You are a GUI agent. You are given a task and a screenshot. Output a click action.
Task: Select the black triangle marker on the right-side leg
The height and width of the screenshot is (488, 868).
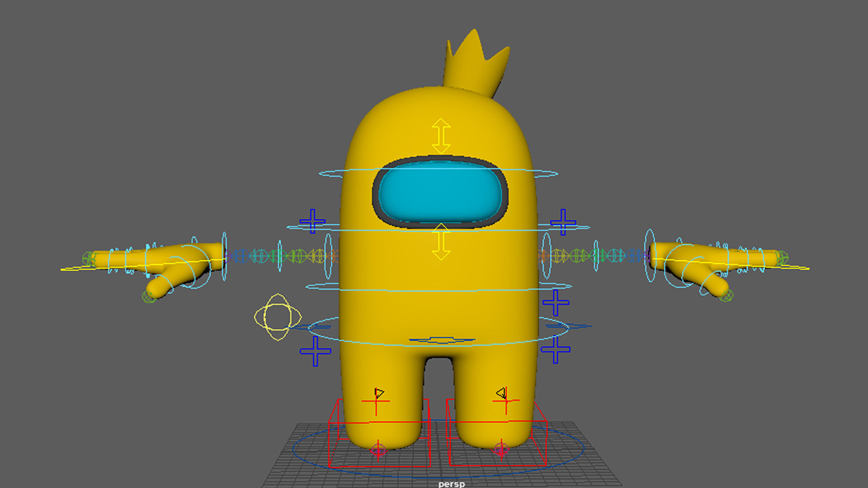(500, 393)
